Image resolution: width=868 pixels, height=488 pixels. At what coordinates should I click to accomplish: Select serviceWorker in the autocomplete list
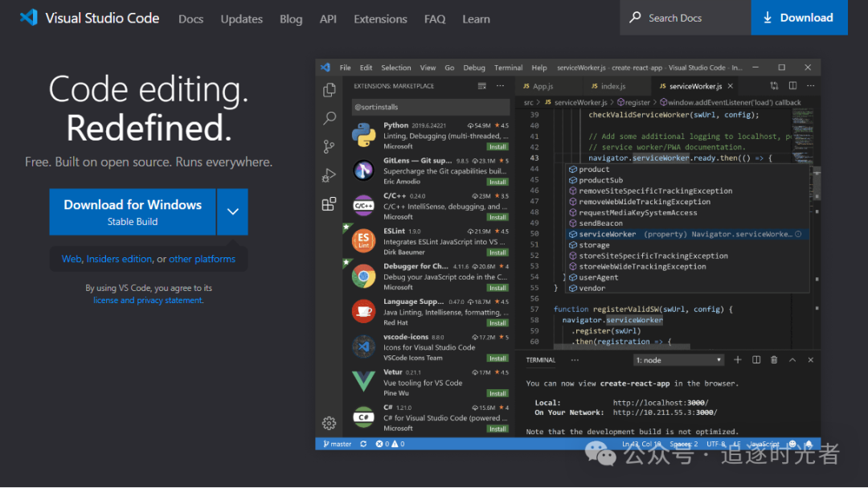(686, 234)
